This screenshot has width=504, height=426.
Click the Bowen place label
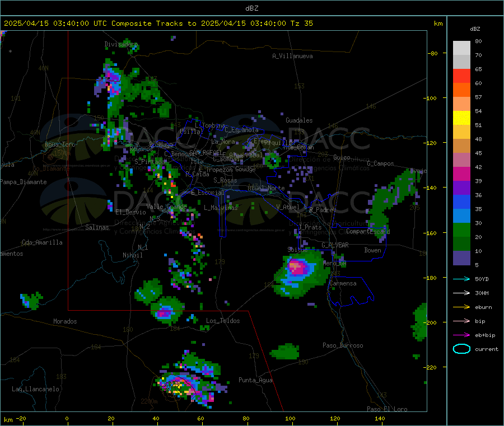372,250
